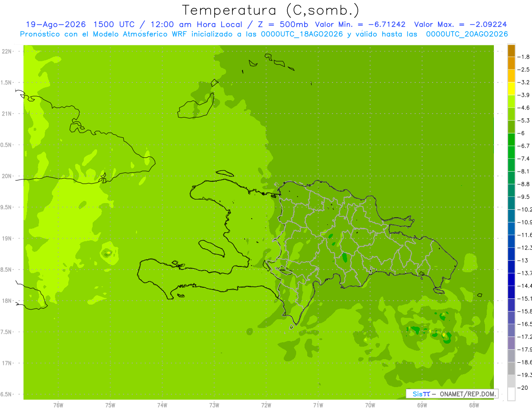Click the "-16.5" colorbar value

tap(525, 324)
